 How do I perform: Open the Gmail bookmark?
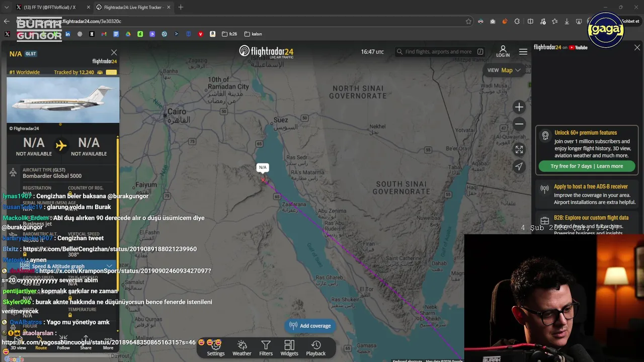pyautogui.click(x=104, y=34)
